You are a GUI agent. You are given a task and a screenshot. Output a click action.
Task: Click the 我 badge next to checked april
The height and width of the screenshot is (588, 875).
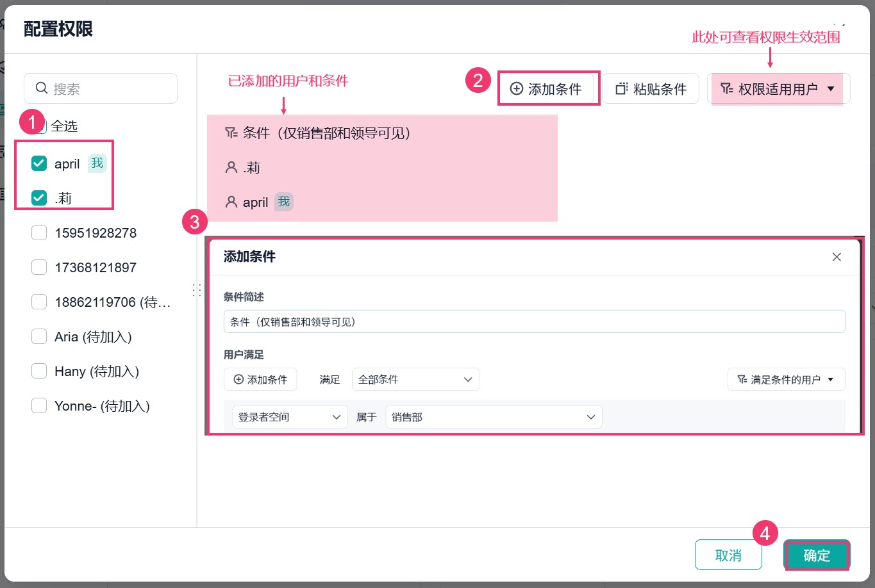(x=97, y=163)
